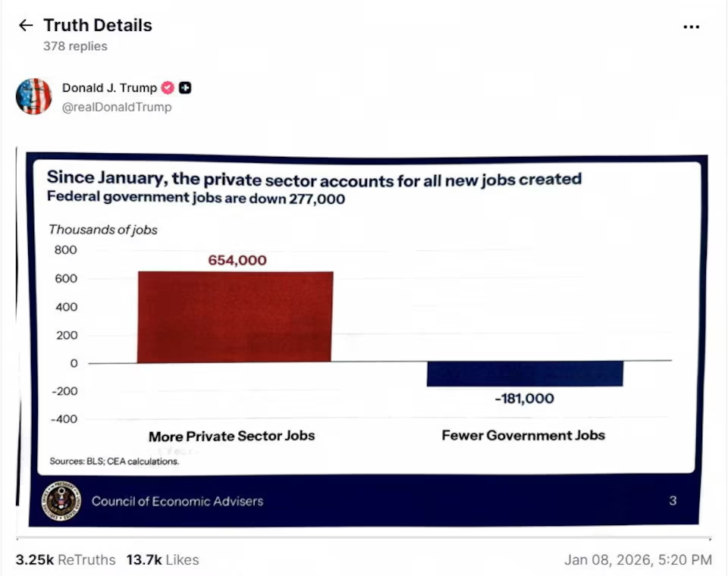Click the plus badge beside the verified checkmark

[184, 87]
